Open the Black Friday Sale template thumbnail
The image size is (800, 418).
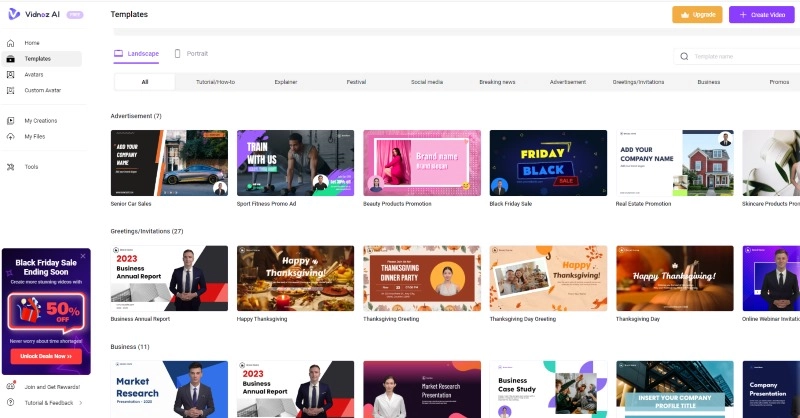(548, 162)
